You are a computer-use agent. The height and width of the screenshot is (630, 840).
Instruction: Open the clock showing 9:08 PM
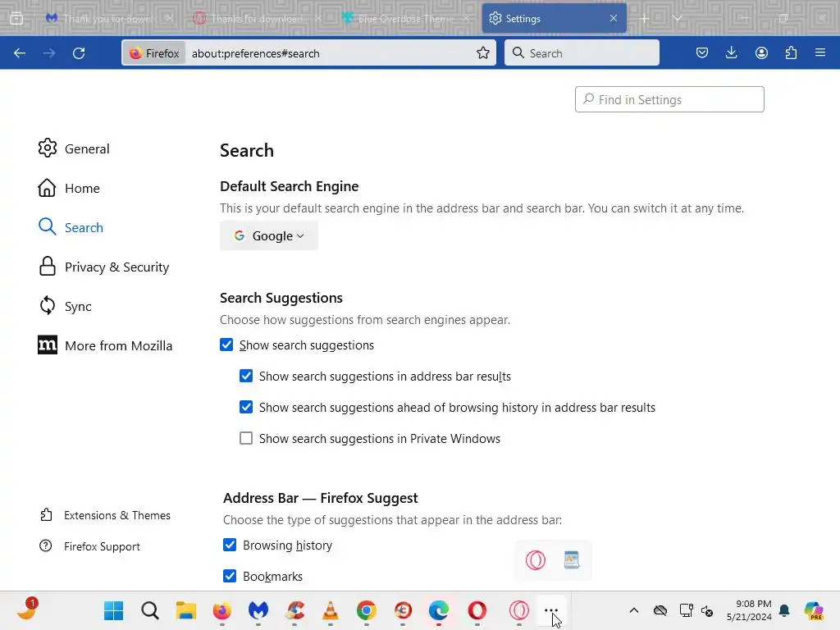pyautogui.click(x=749, y=610)
